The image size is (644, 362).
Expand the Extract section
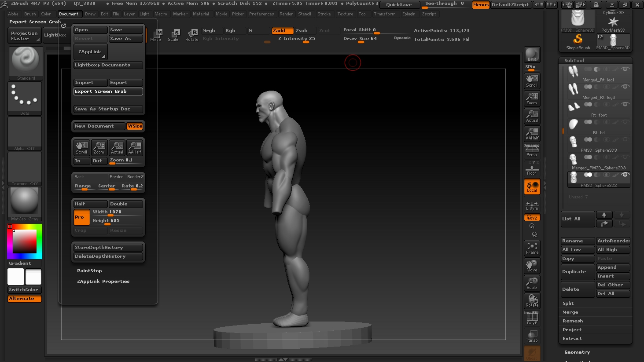pos(572,338)
